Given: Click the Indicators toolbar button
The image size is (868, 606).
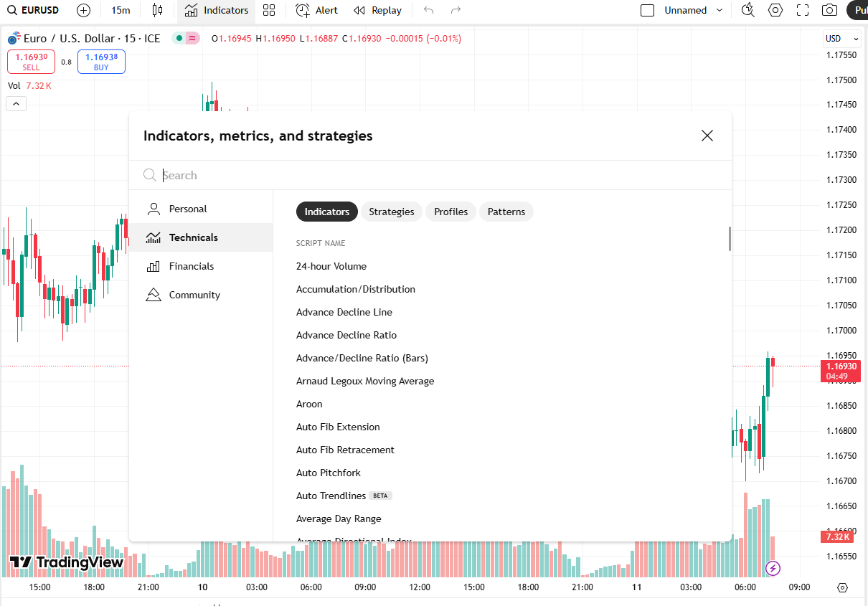Looking at the screenshot, I should point(217,11).
